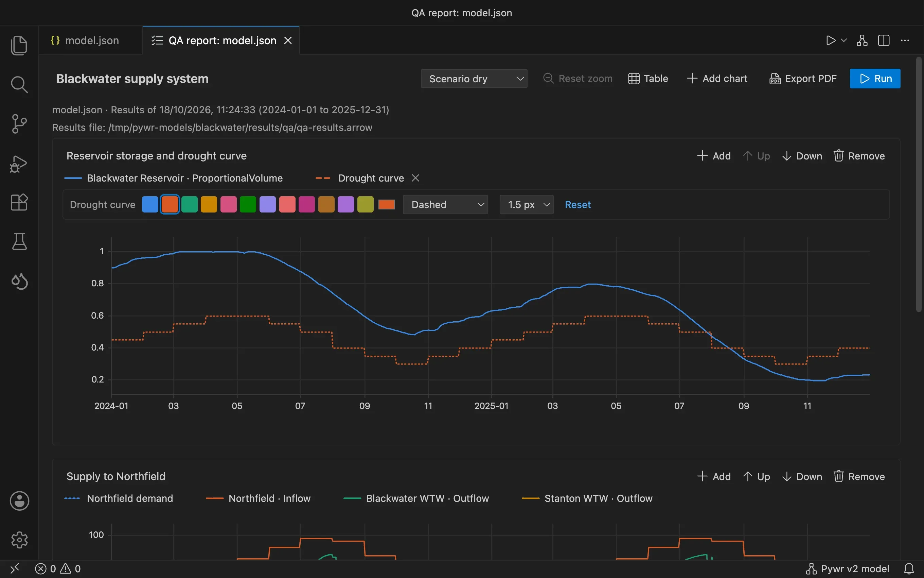Remove Supply to Northfield chart
This screenshot has width=924, height=578.
(859, 477)
